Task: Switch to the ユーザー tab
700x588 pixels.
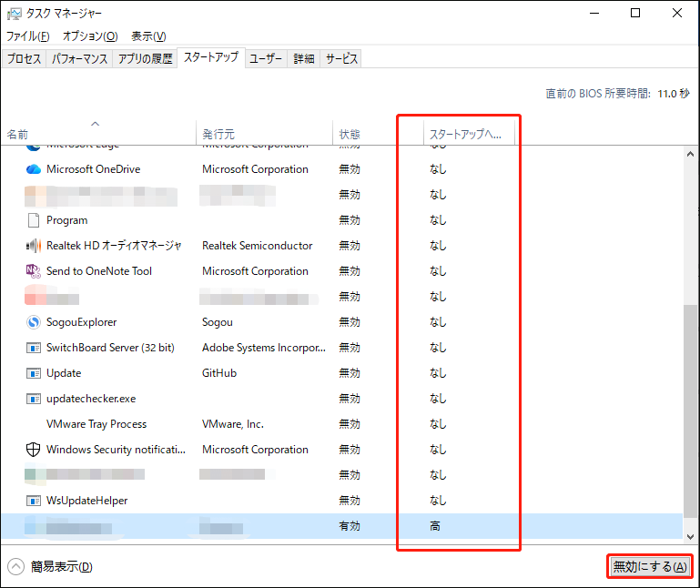Action: (266, 58)
